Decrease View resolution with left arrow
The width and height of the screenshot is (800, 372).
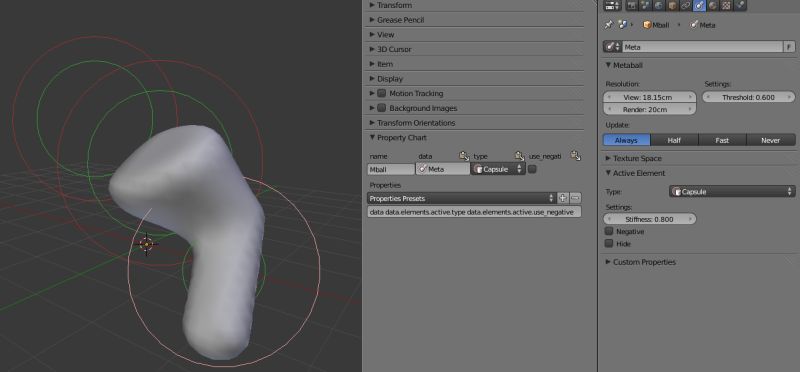click(608, 97)
